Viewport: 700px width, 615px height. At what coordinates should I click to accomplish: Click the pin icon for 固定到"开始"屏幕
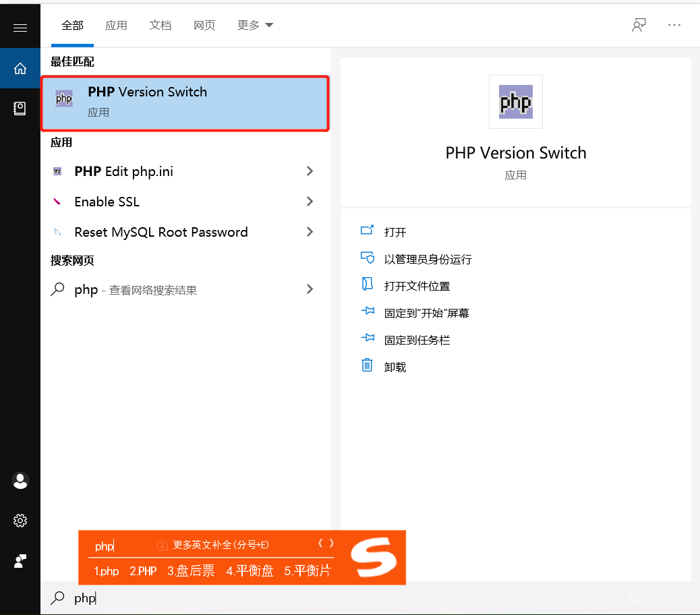(368, 311)
